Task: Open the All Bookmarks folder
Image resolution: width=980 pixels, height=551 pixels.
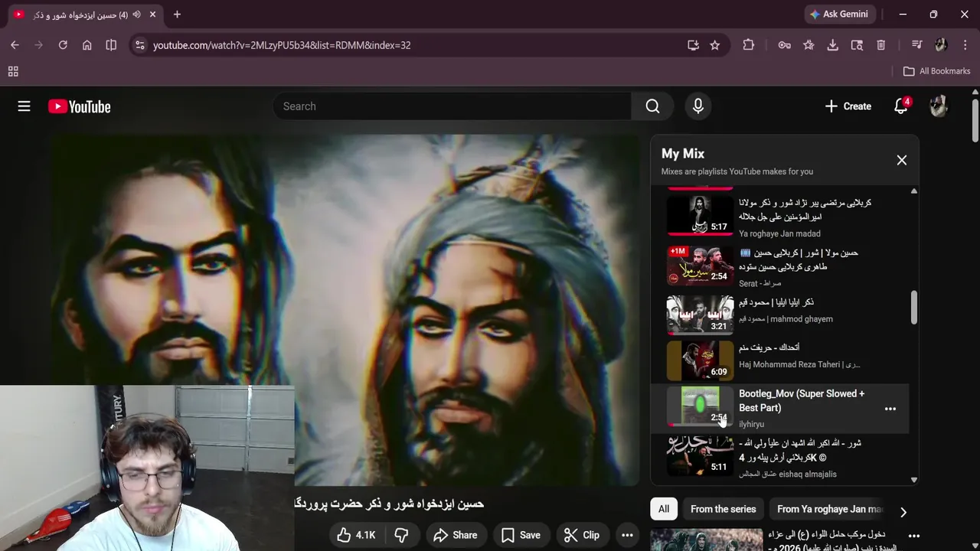Action: pyautogui.click(x=936, y=71)
